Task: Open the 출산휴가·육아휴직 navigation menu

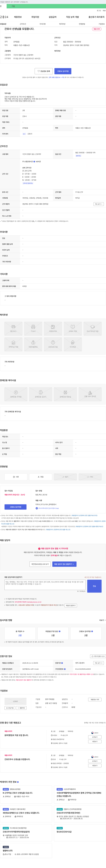Action: 97,17
